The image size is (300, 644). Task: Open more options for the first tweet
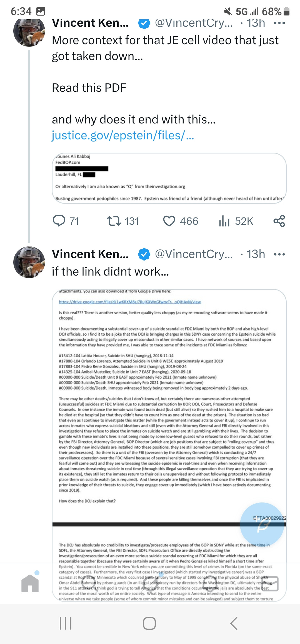click(x=279, y=23)
